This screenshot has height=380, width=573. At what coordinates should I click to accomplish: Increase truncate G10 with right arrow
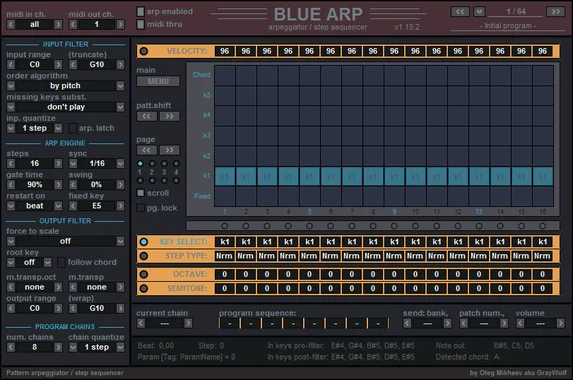coord(120,65)
